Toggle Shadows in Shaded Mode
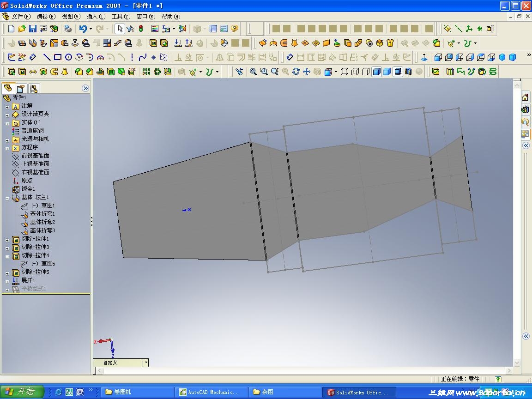 point(398,72)
